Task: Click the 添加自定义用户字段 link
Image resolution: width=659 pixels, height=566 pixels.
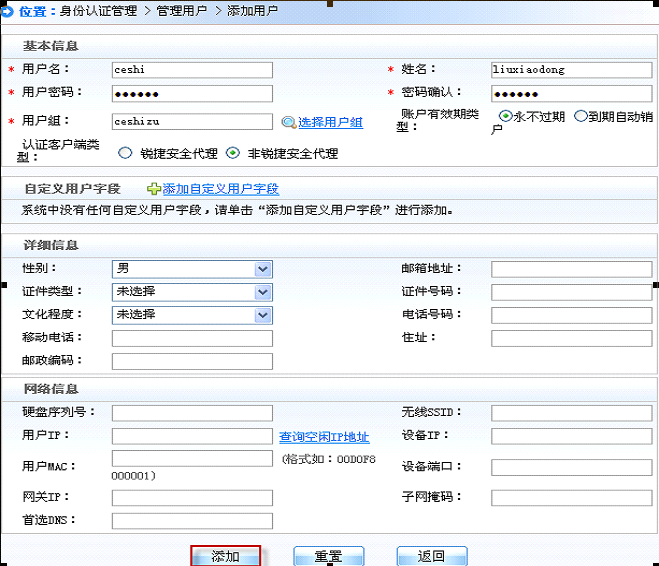Action: 220,188
